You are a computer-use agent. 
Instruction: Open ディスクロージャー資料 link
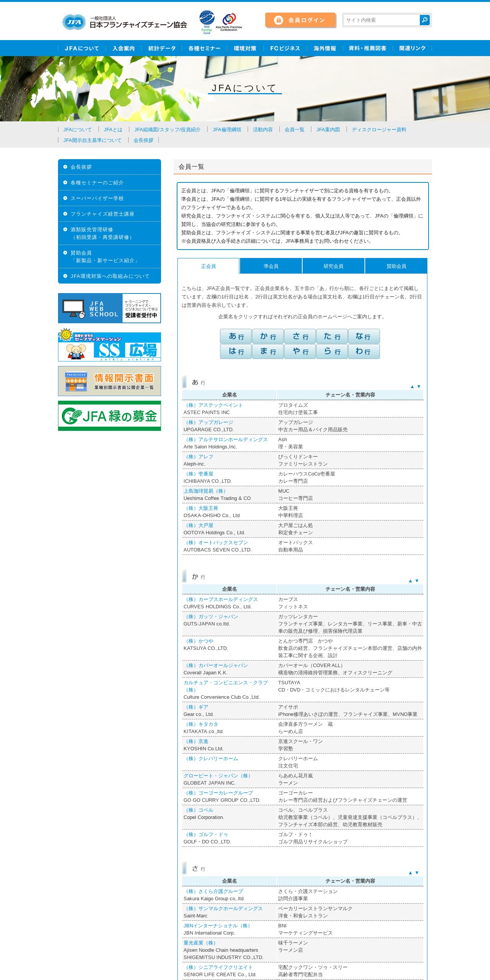coord(379,130)
